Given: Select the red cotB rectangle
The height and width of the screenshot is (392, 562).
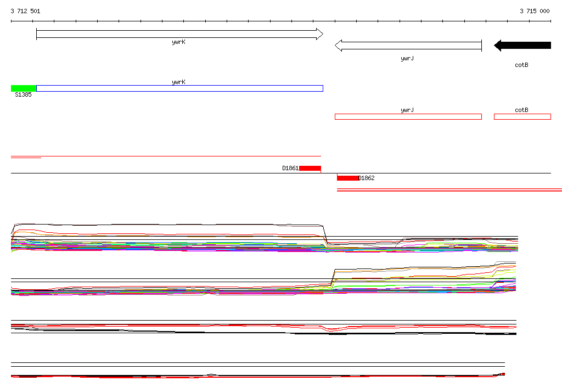Looking at the screenshot, I should [522, 116].
